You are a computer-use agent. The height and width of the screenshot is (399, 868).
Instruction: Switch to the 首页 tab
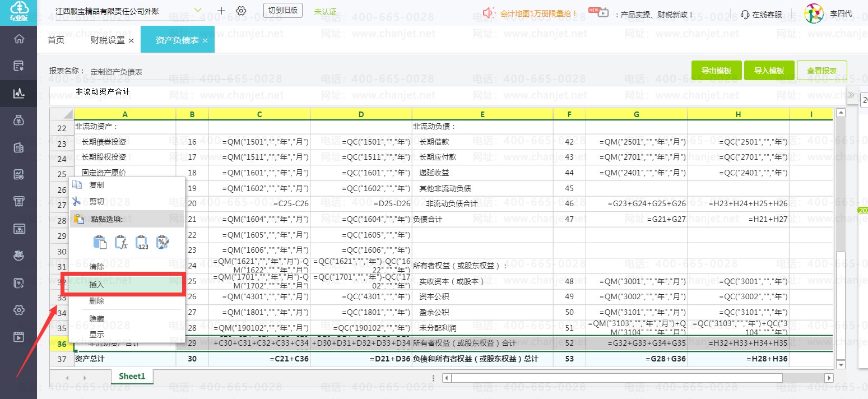56,40
